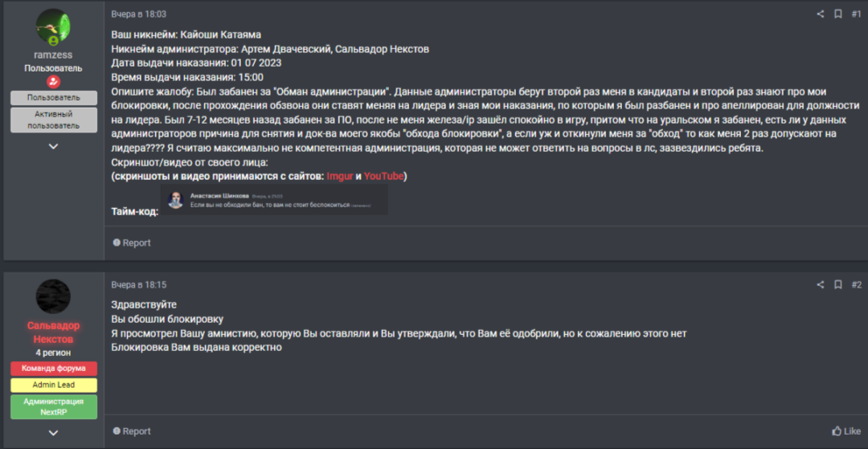Open the attached chat screenshot thumbnail
The width and height of the screenshot is (868, 449).
point(273,199)
